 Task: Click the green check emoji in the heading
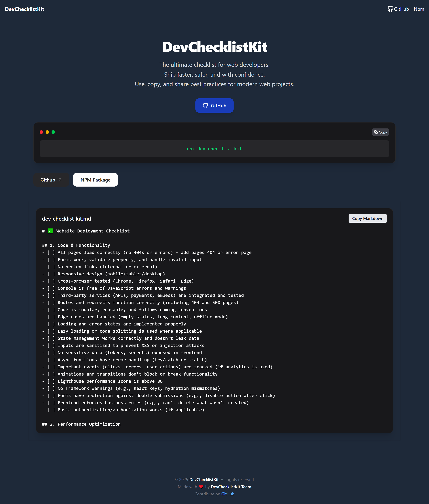(51, 231)
